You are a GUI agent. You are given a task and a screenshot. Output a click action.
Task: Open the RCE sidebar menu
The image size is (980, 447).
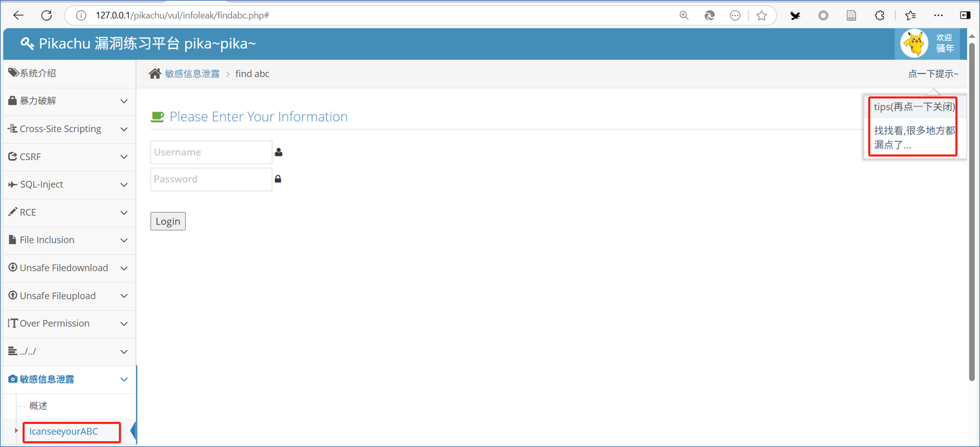pyautogui.click(x=69, y=212)
